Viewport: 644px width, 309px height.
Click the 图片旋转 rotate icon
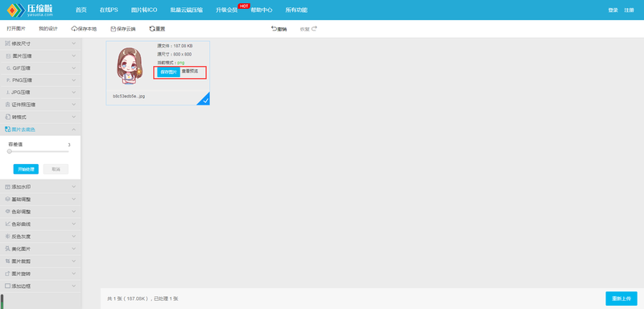7,274
